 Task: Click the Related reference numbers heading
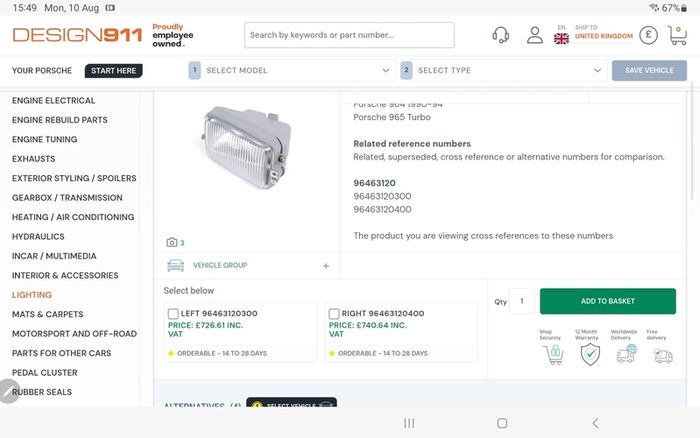click(412, 144)
